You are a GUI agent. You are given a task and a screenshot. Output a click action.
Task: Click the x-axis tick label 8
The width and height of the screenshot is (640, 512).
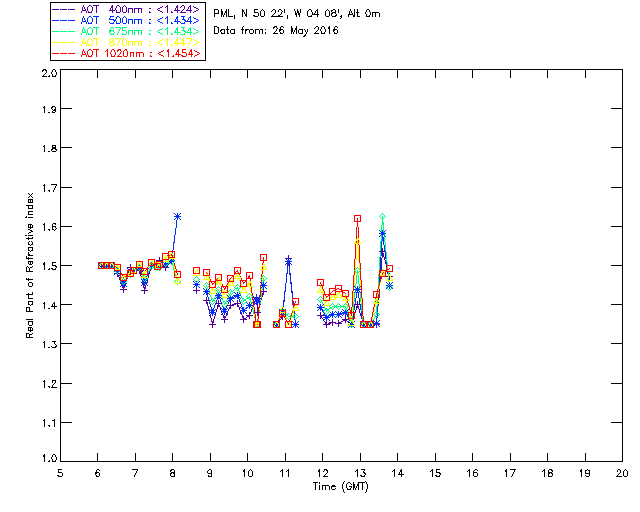pos(173,473)
